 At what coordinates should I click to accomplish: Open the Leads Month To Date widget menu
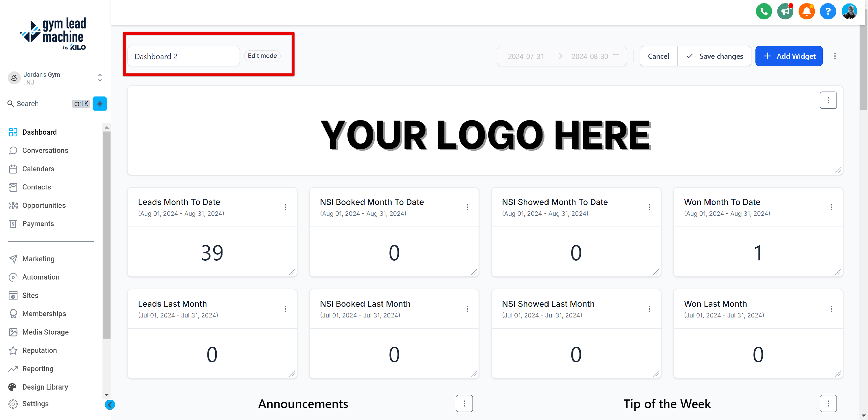(x=285, y=207)
